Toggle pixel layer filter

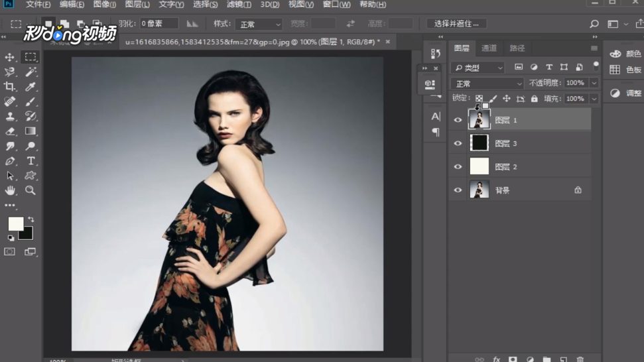tap(519, 67)
